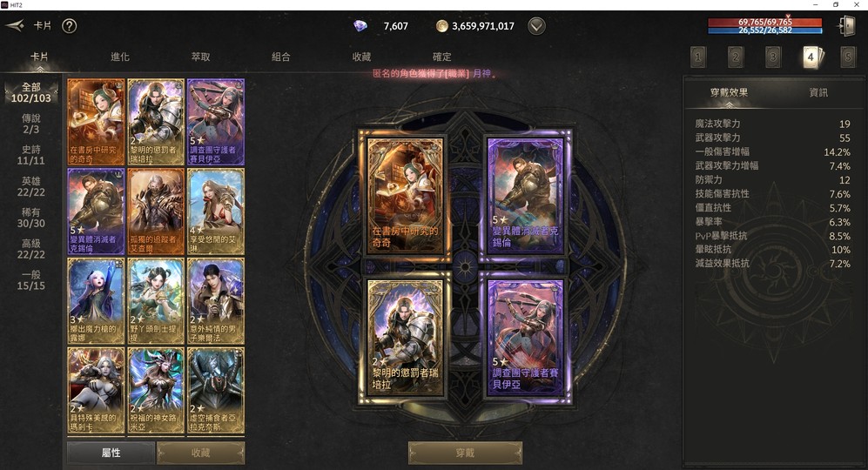The image size is (868, 470).
Task: Open the 組合 tab
Action: (x=280, y=57)
